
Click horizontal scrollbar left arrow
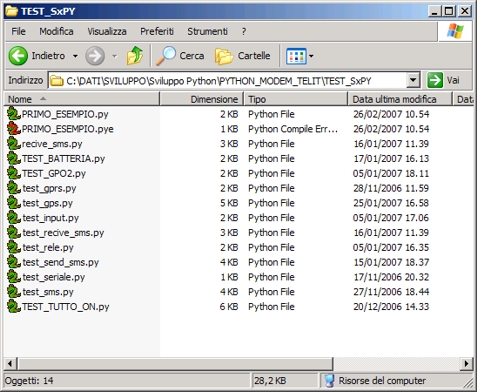coord(10,363)
